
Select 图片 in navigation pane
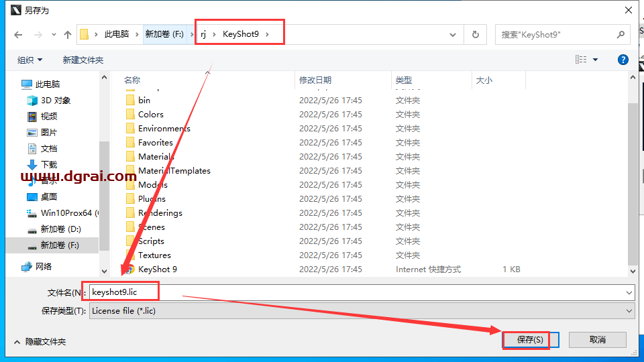click(42, 133)
